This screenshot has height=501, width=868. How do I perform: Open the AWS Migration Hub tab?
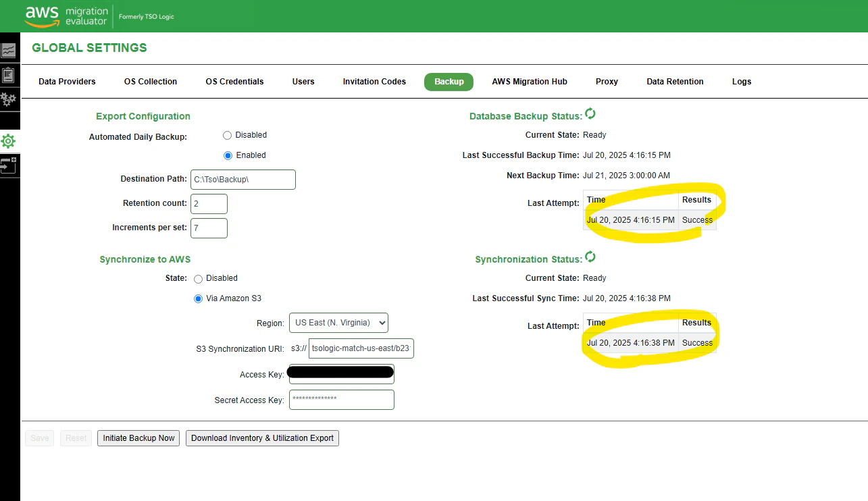pyautogui.click(x=530, y=82)
